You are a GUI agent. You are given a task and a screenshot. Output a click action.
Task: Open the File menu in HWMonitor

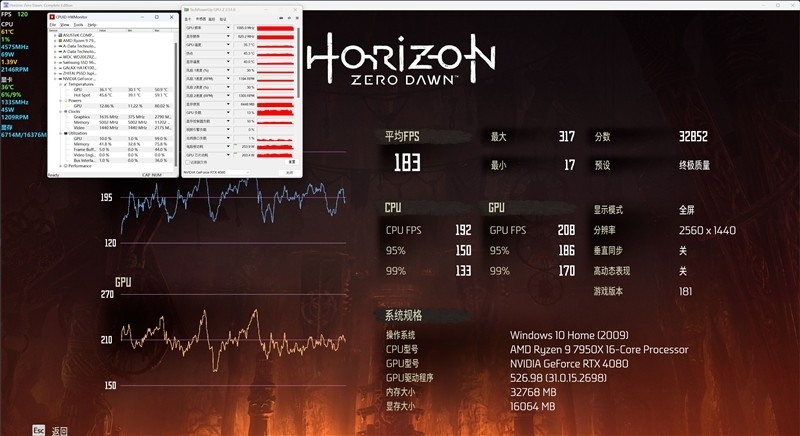pos(53,24)
